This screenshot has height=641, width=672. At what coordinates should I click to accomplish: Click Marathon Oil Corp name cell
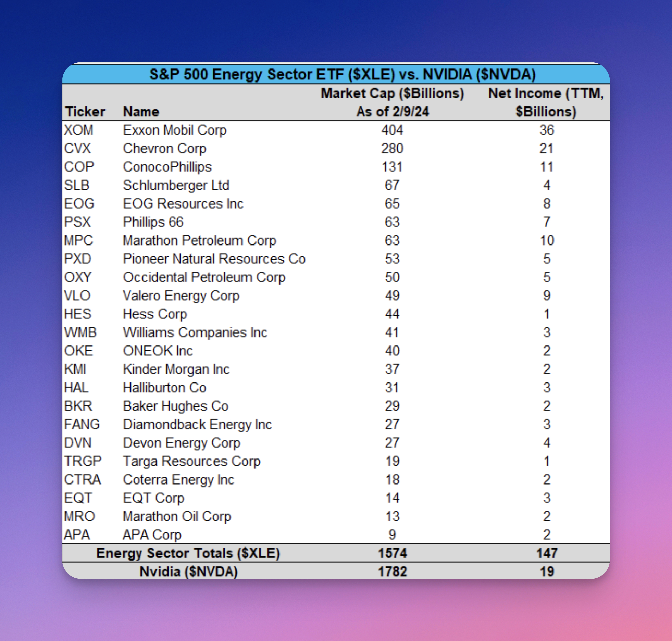point(177,517)
